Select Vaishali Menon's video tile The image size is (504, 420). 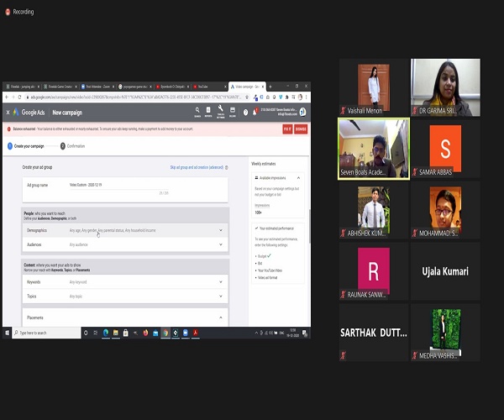[374, 87]
